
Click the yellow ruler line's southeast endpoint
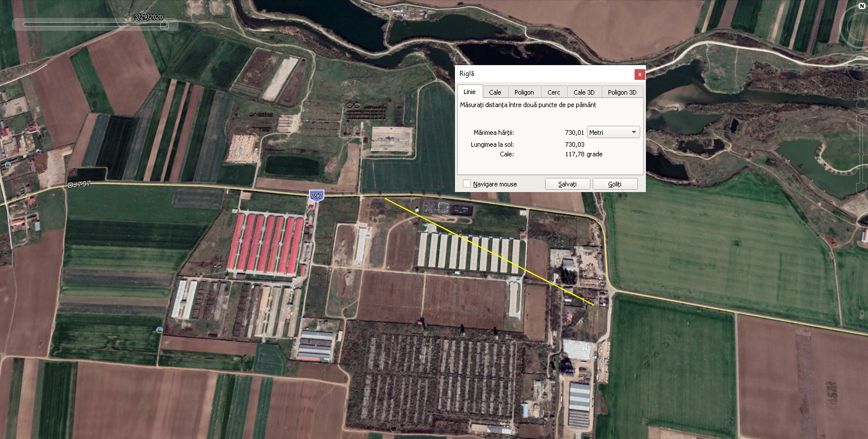(x=594, y=305)
